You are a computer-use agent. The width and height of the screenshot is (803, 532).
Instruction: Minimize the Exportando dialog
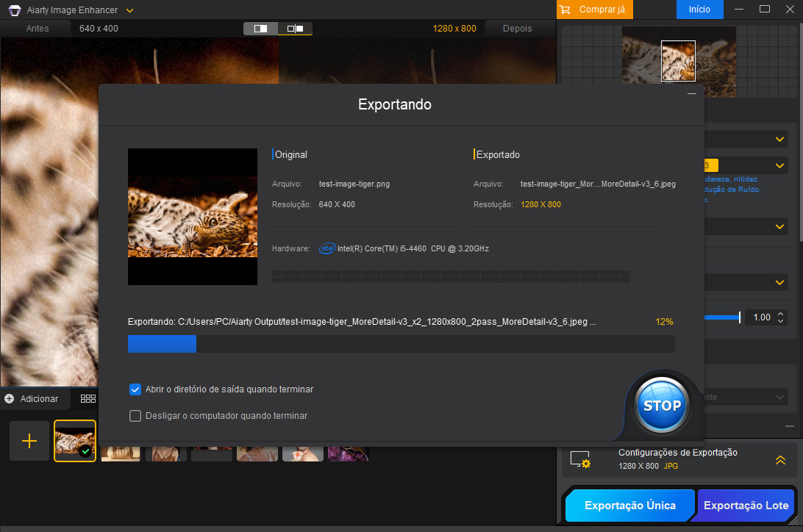[691, 94]
